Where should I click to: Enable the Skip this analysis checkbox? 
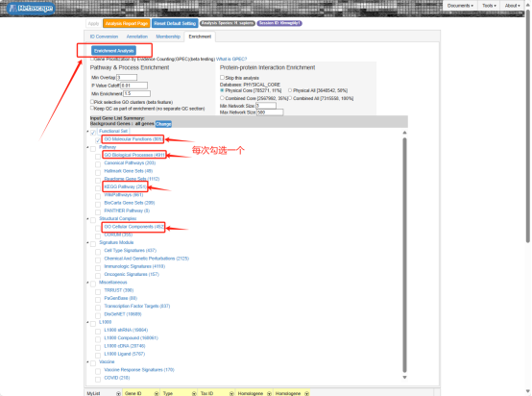click(x=222, y=78)
